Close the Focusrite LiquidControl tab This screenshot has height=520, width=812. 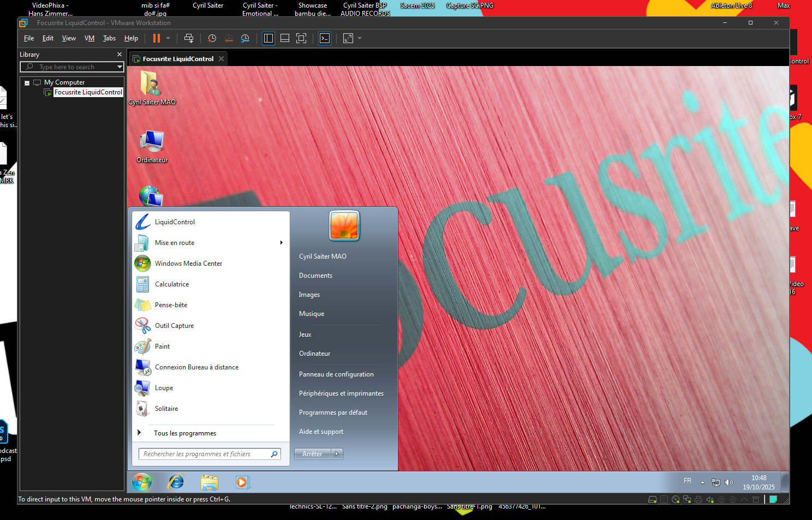pos(221,59)
